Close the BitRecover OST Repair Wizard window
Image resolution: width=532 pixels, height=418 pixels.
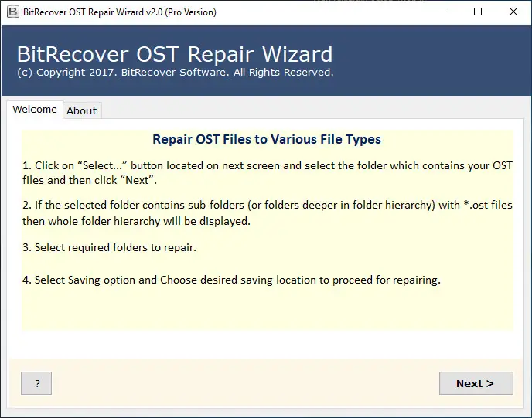[x=513, y=12]
